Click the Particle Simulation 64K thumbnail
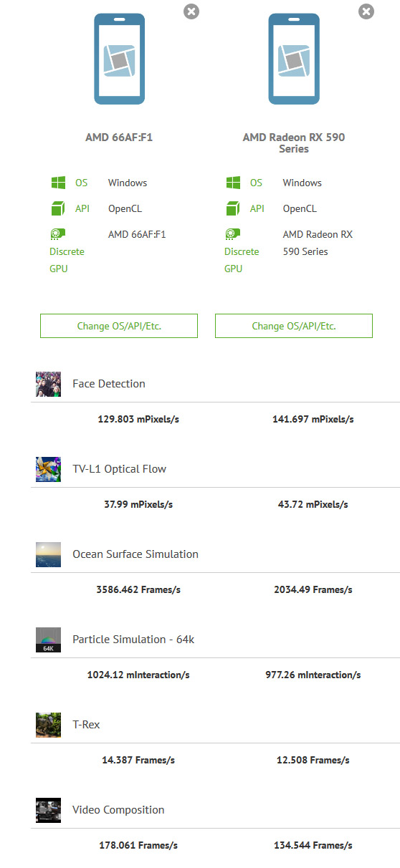 [48, 640]
